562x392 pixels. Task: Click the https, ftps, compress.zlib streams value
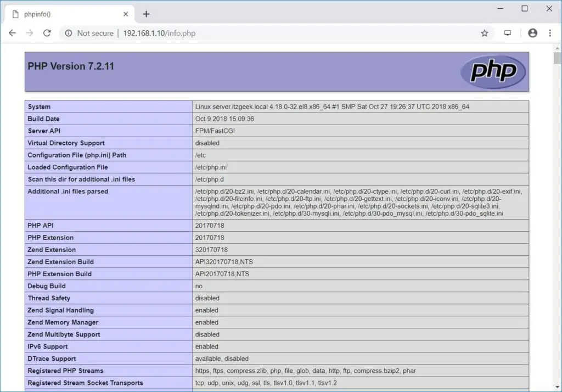(x=305, y=371)
